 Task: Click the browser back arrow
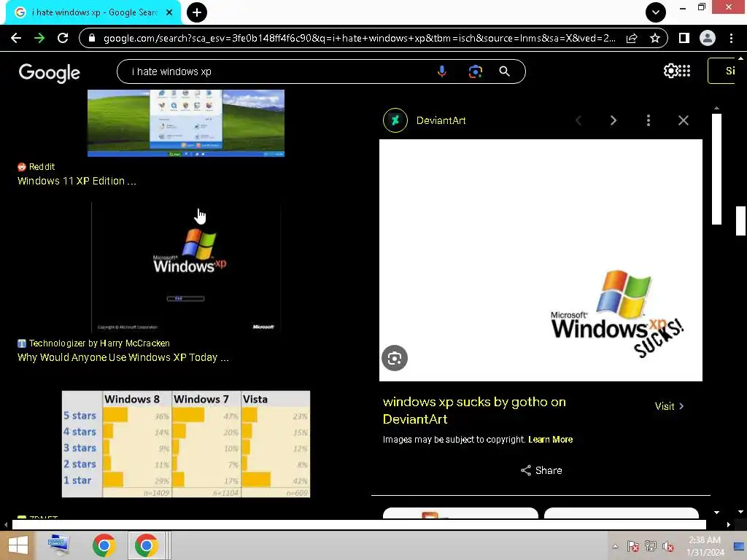point(16,38)
